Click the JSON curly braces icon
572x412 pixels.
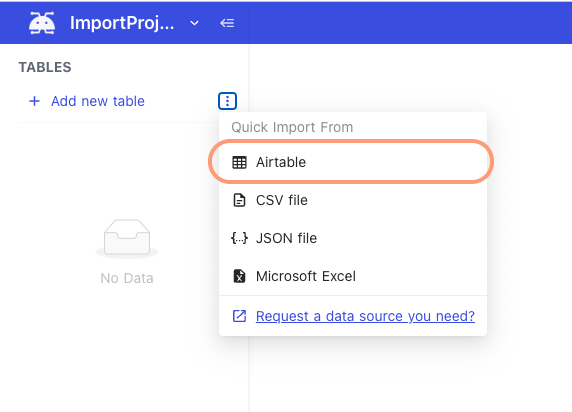(239, 238)
